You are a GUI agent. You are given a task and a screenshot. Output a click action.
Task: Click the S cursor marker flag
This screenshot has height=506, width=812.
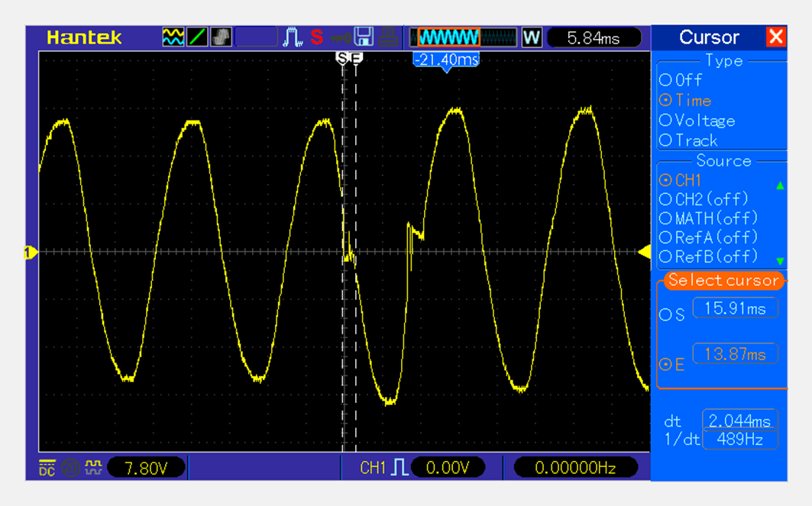coord(341,58)
